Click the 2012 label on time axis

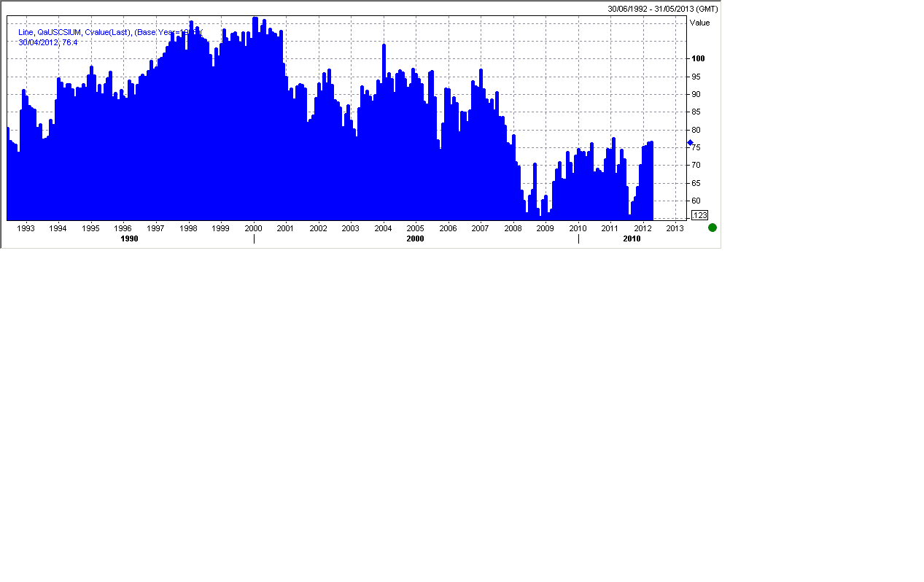point(642,228)
